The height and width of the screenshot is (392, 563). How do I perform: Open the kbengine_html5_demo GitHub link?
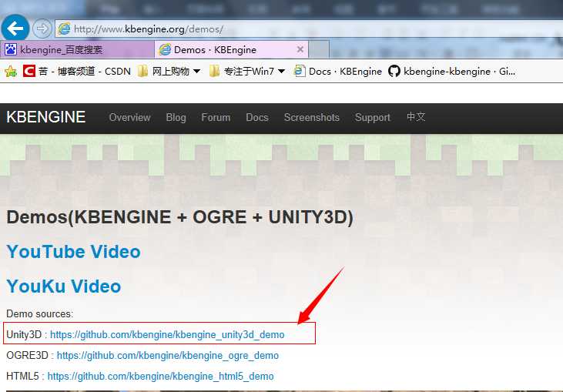160,376
